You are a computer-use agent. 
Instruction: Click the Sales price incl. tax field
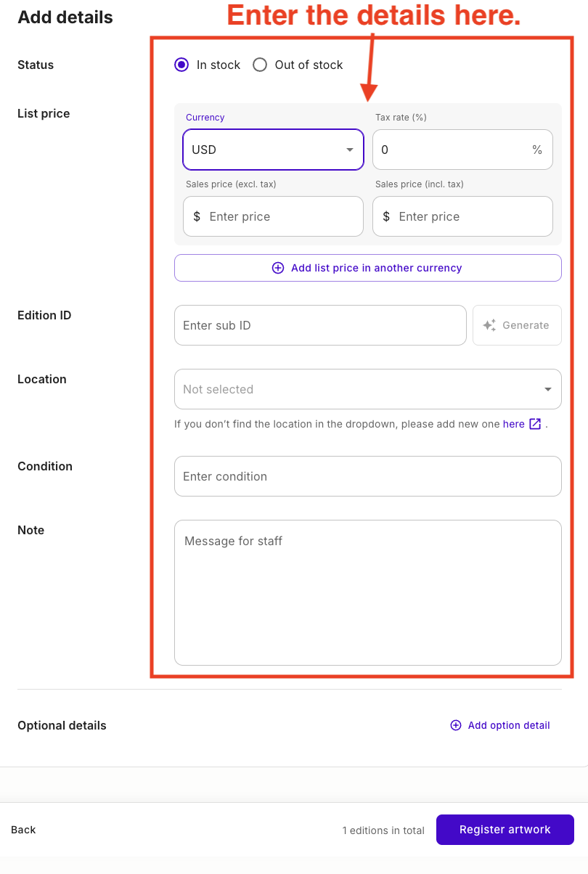(462, 216)
